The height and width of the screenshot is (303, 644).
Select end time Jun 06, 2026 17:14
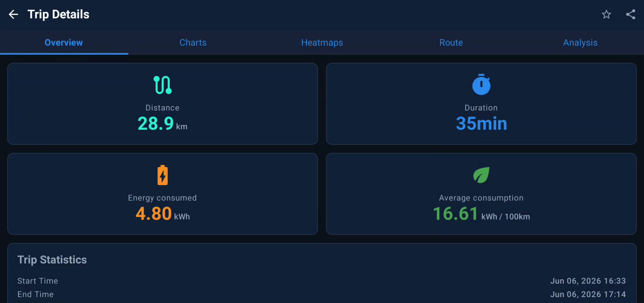tap(588, 294)
